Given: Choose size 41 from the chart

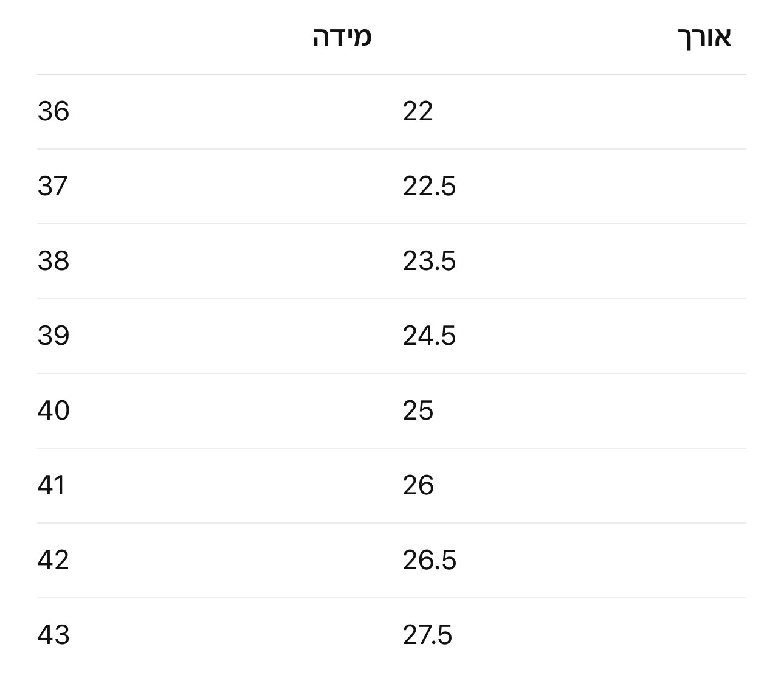Looking at the screenshot, I should pos(51,485).
